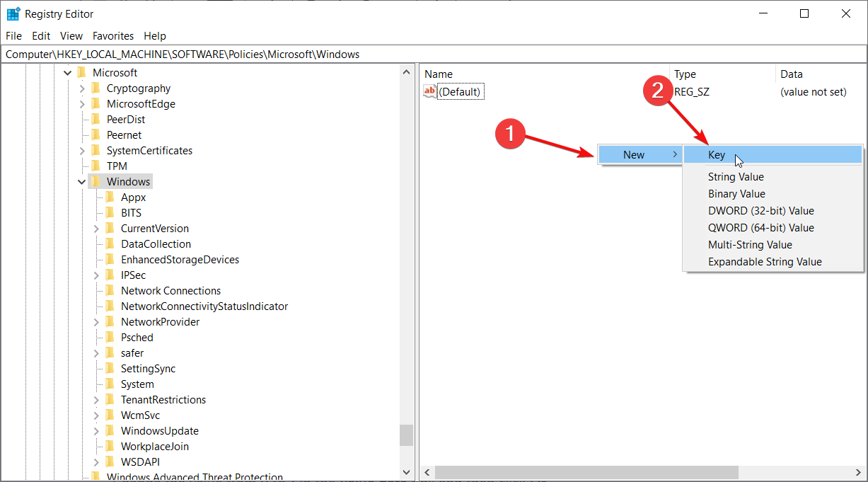Expand the TenantRestrictions key
The width and height of the screenshot is (868, 482).
[x=96, y=400]
